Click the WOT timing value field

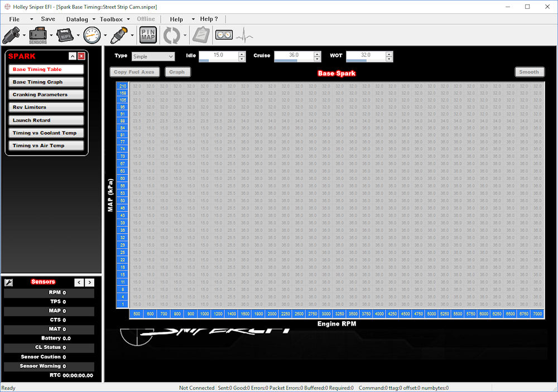366,56
